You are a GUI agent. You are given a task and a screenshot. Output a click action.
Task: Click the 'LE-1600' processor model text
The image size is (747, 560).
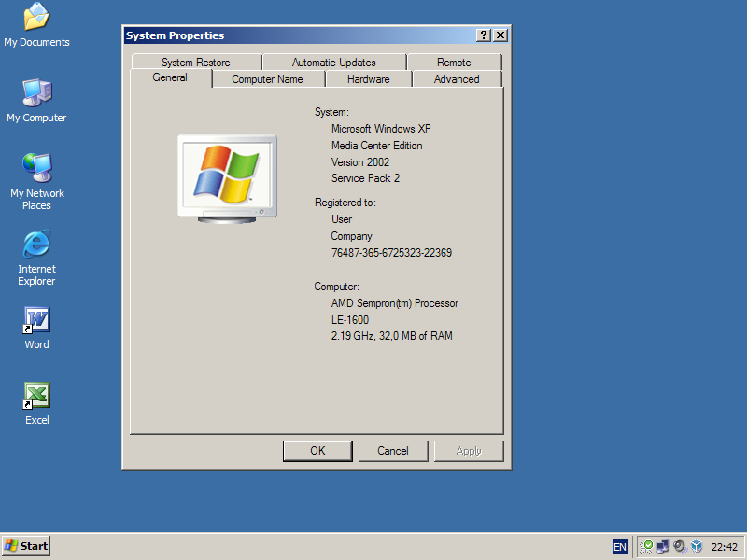[x=350, y=319]
